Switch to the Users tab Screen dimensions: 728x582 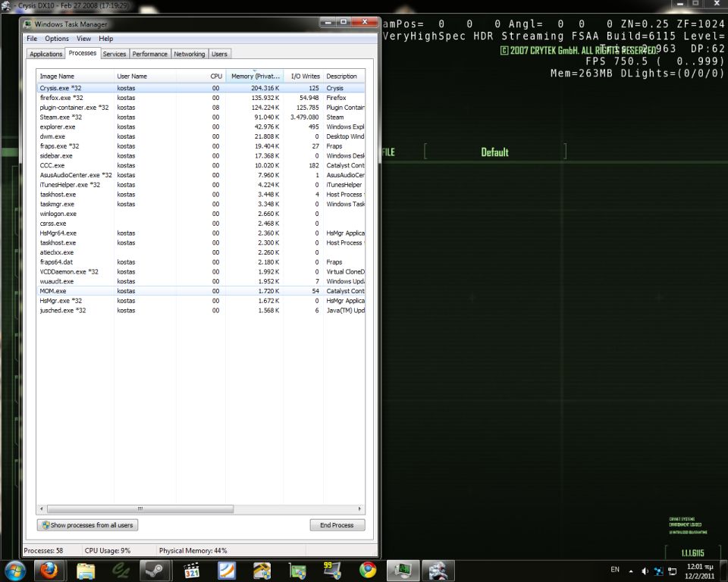[220, 55]
